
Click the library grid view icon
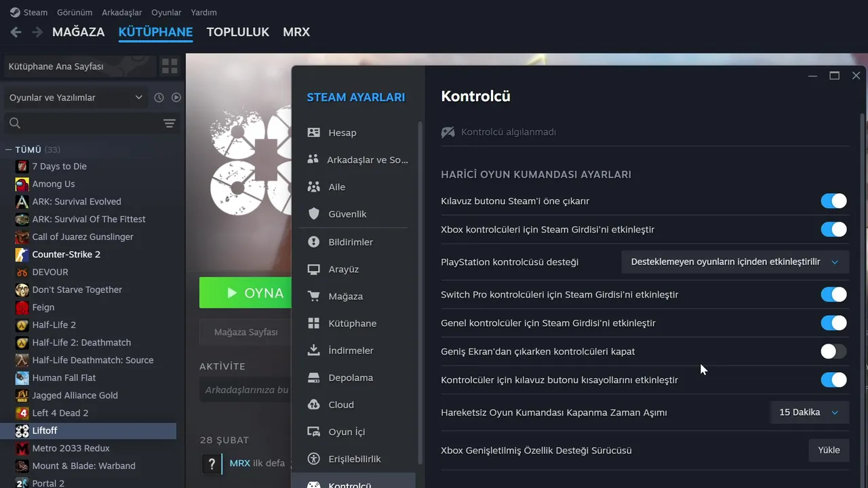(x=170, y=66)
